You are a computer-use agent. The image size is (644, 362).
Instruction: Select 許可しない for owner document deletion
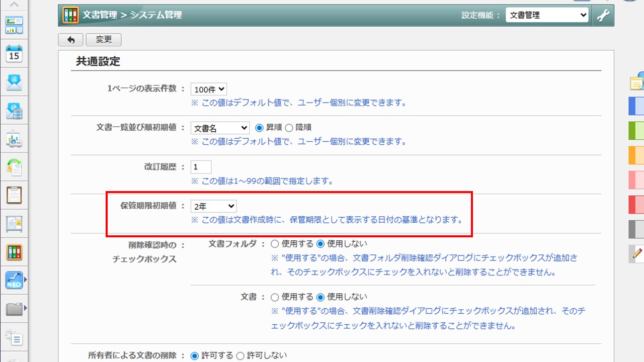point(240,355)
